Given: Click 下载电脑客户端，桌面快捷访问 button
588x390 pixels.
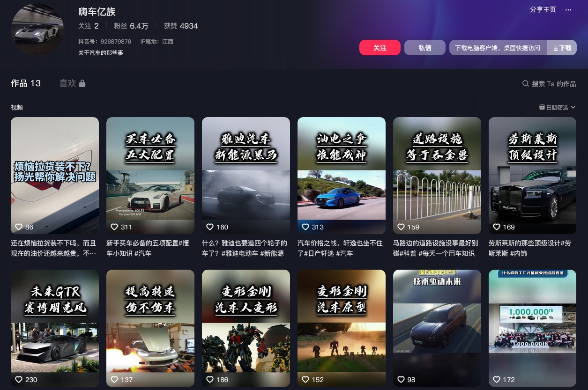Looking at the screenshot, I should [498, 48].
